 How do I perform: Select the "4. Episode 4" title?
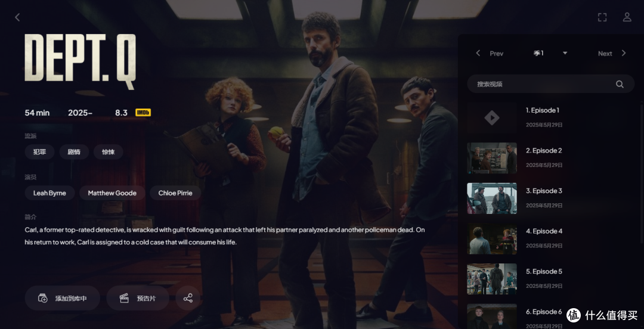(x=544, y=231)
